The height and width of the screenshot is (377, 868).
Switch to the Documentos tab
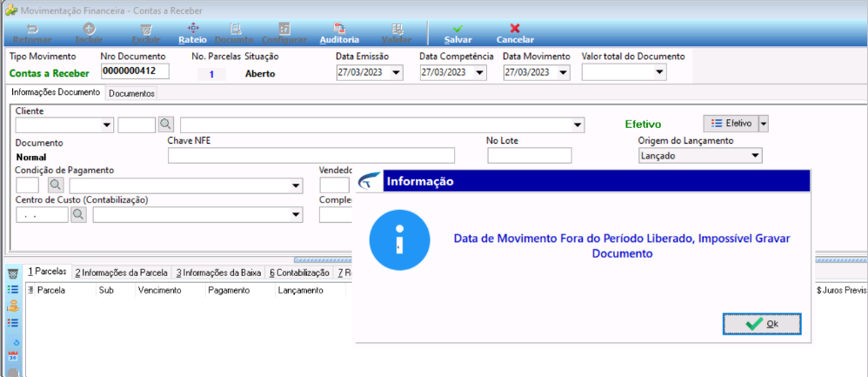(131, 94)
